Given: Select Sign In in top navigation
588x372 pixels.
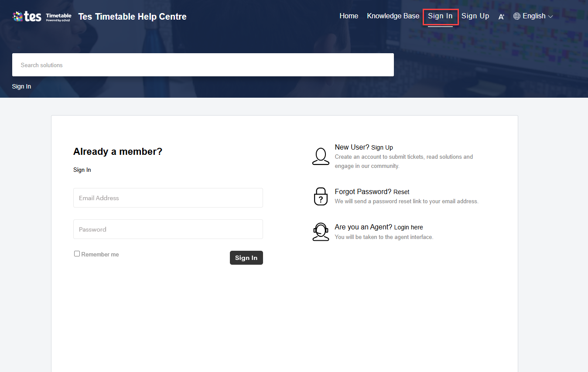Looking at the screenshot, I should pyautogui.click(x=440, y=16).
